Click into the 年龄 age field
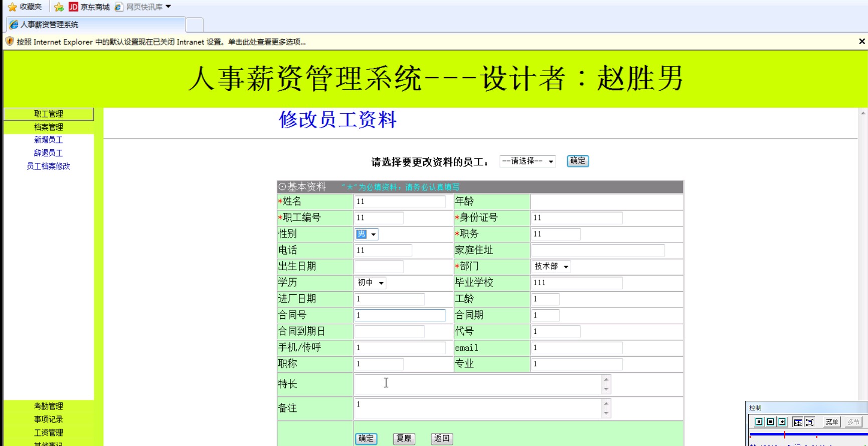This screenshot has height=446, width=868. 607,201
